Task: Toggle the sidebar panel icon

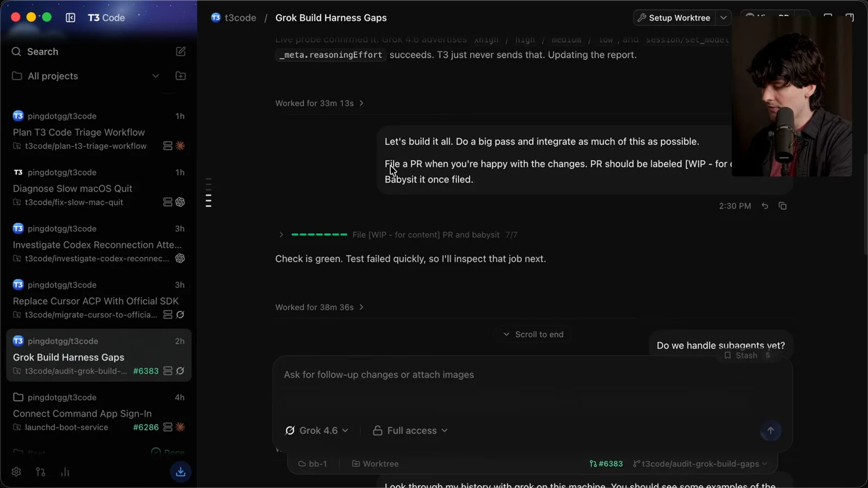Action: [x=71, y=17]
